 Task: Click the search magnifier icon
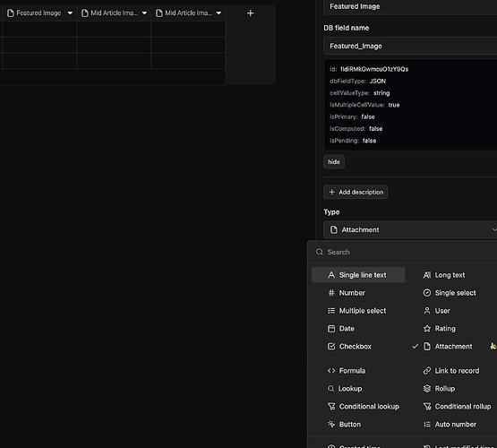320,252
